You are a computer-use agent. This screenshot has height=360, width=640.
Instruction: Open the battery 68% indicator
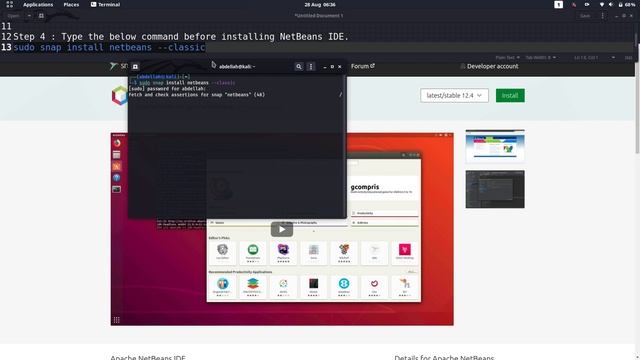tap(627, 4)
